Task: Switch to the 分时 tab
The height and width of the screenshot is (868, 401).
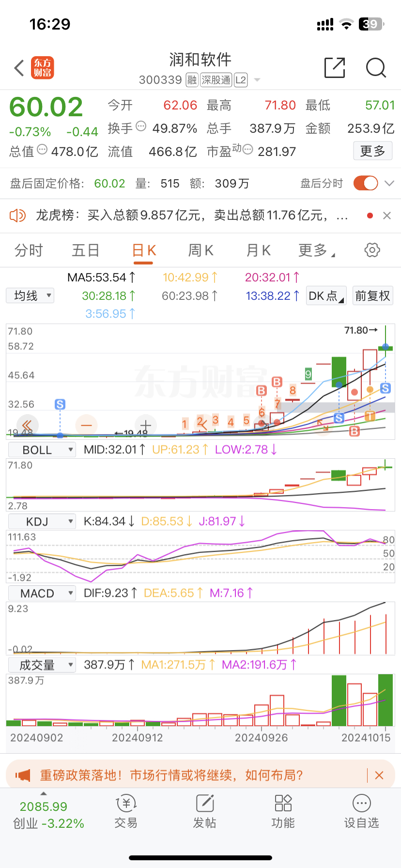Action: pyautogui.click(x=29, y=250)
